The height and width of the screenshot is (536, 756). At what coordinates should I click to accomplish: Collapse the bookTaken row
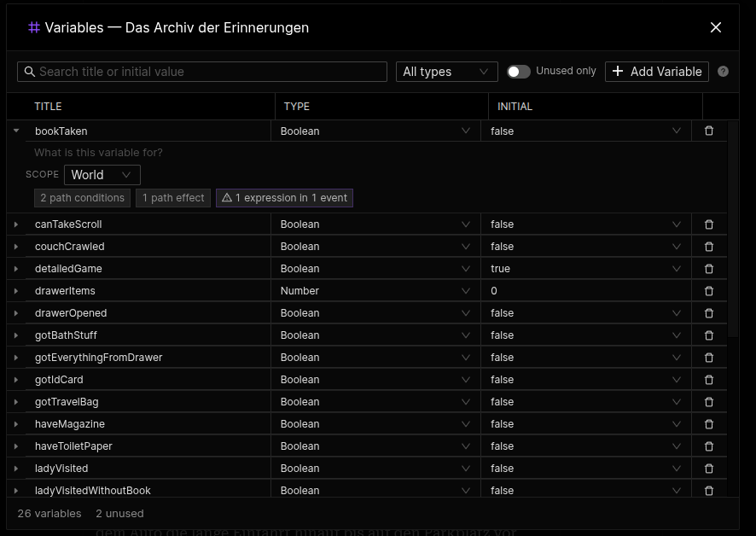pyautogui.click(x=16, y=131)
